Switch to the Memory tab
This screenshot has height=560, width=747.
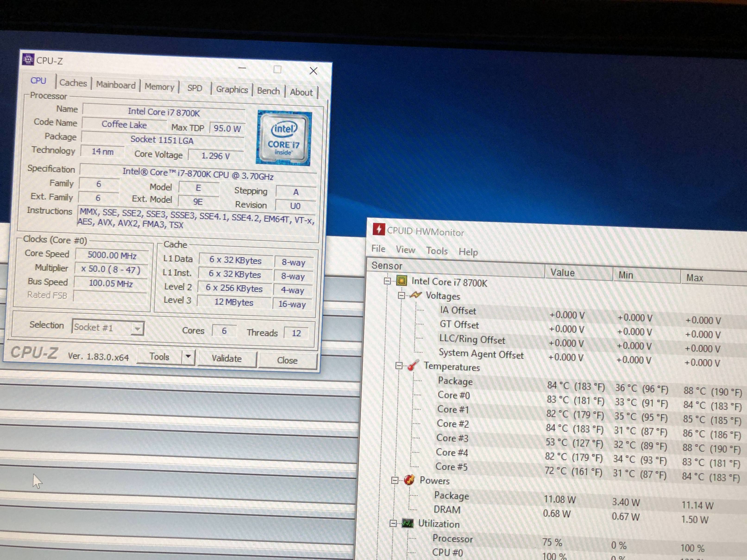point(159,87)
